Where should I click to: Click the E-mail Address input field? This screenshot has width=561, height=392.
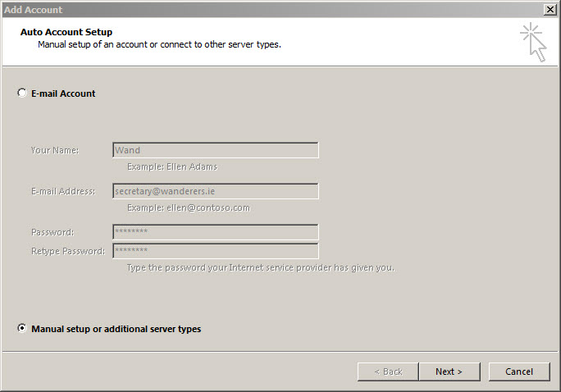(216, 191)
